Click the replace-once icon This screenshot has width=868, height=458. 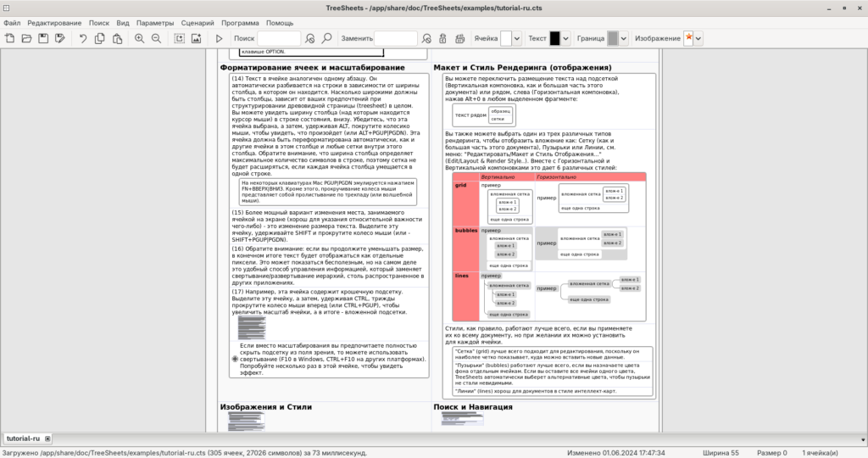click(x=442, y=38)
